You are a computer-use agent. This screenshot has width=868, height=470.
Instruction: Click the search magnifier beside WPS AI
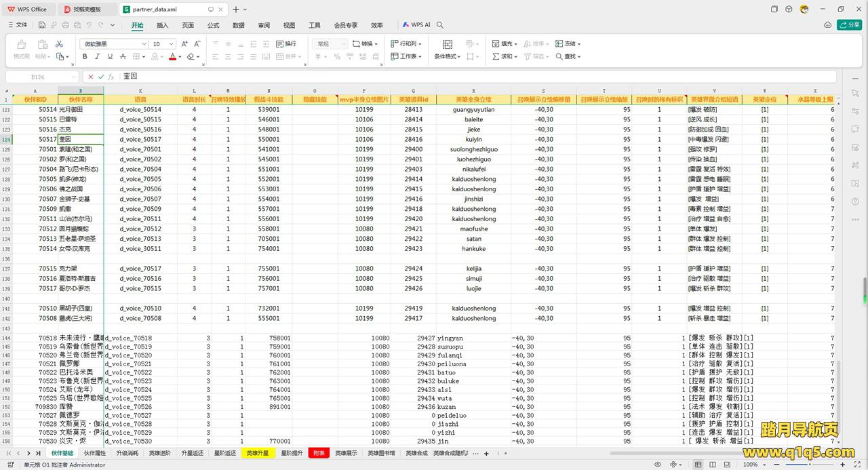point(440,25)
